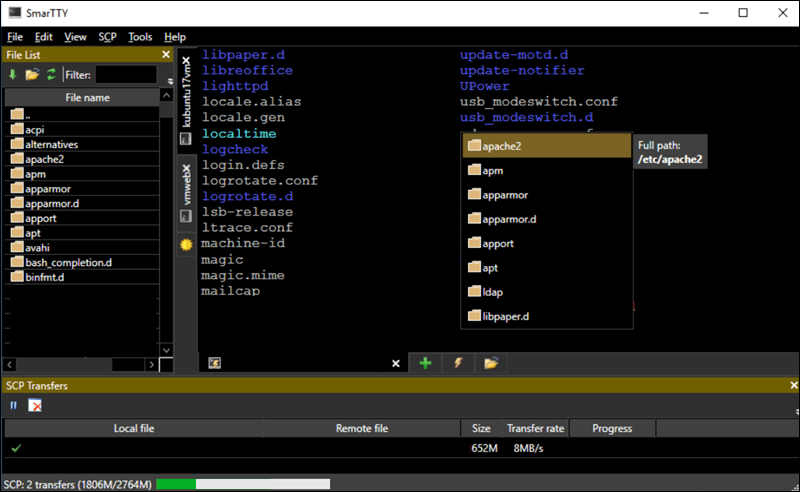Image resolution: width=800 pixels, height=492 pixels.
Task: Select the parent directory '..' folder
Action: click(x=82, y=114)
